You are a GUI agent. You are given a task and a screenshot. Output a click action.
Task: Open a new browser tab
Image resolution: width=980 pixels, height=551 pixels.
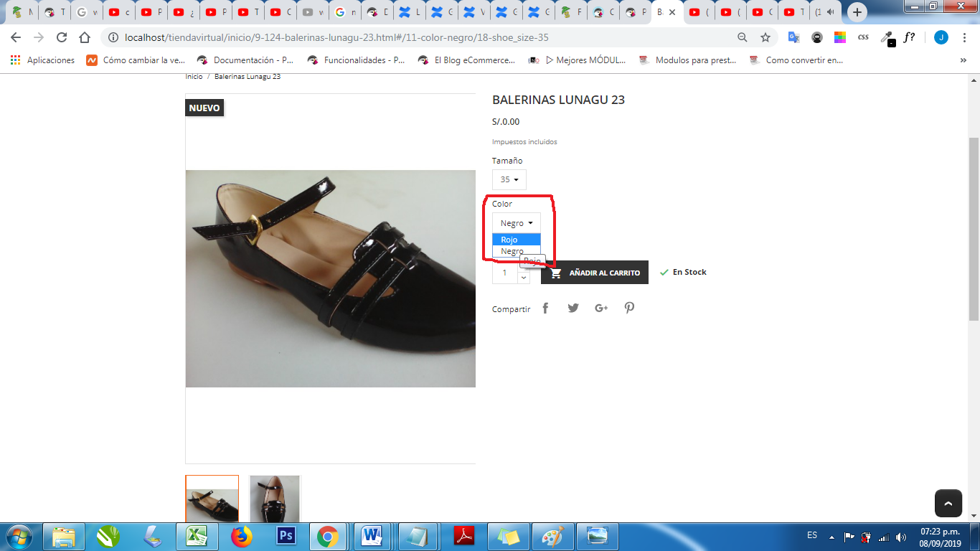[857, 12]
